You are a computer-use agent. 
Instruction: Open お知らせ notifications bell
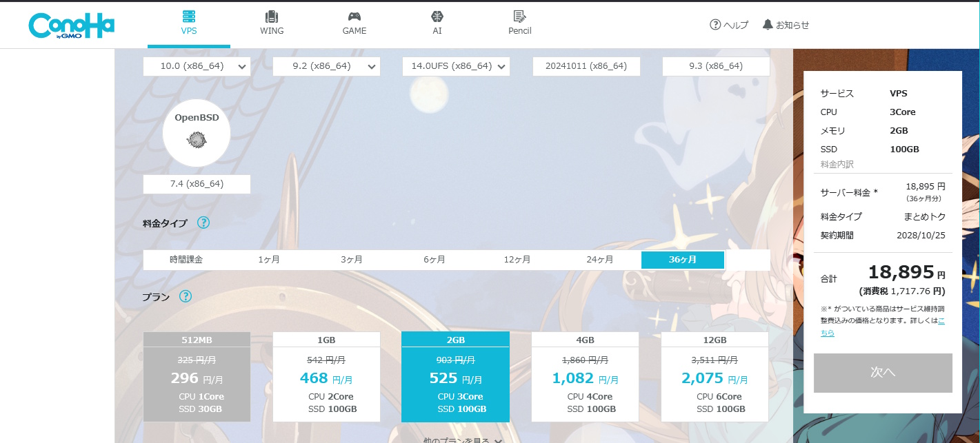coord(768,25)
